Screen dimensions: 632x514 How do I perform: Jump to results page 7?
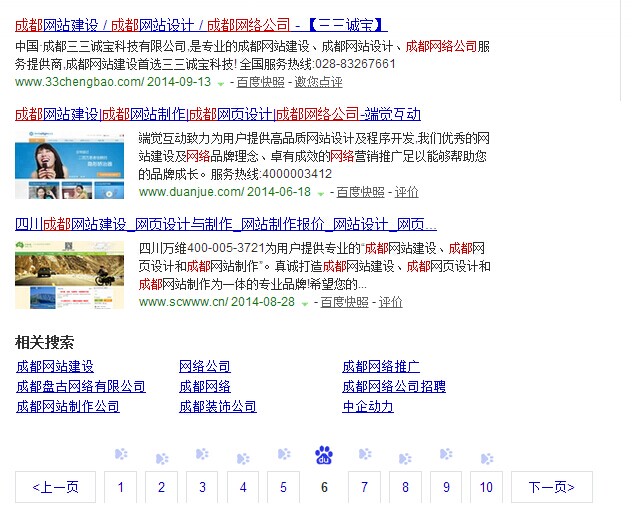tap(364, 487)
